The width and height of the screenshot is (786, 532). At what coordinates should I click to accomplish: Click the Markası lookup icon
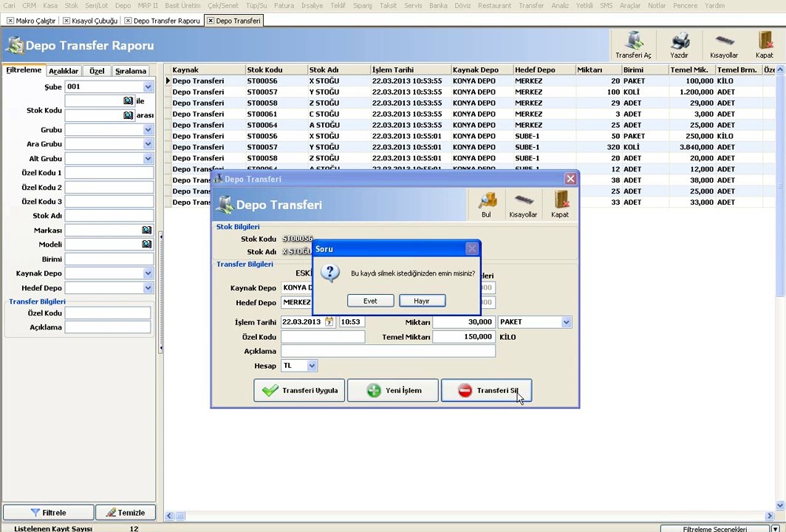(x=146, y=230)
